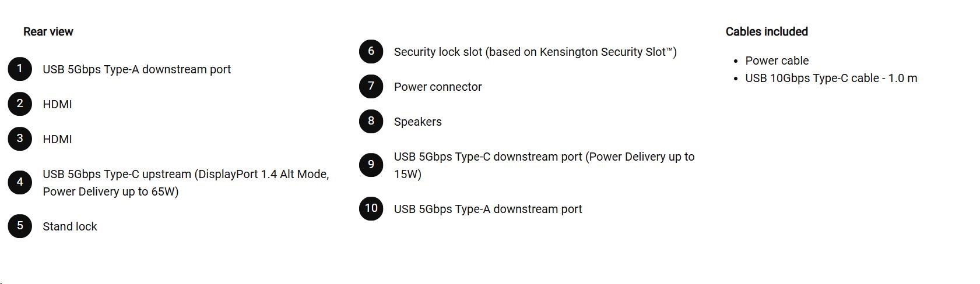Click the Stand lock label
The image size is (980, 284).
[70, 226]
